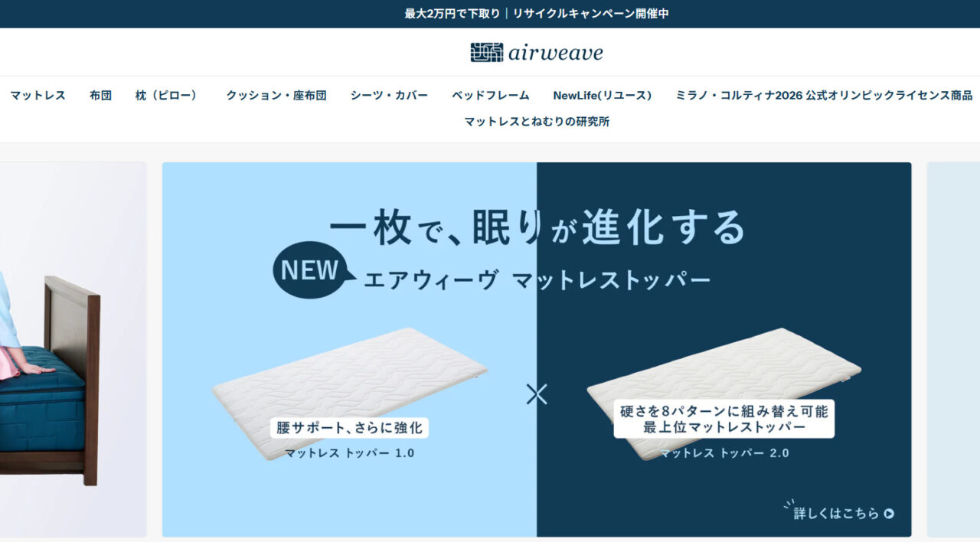This screenshot has height=542, width=980.
Task: Go to NewLife(リユース) page
Action: [x=603, y=96]
